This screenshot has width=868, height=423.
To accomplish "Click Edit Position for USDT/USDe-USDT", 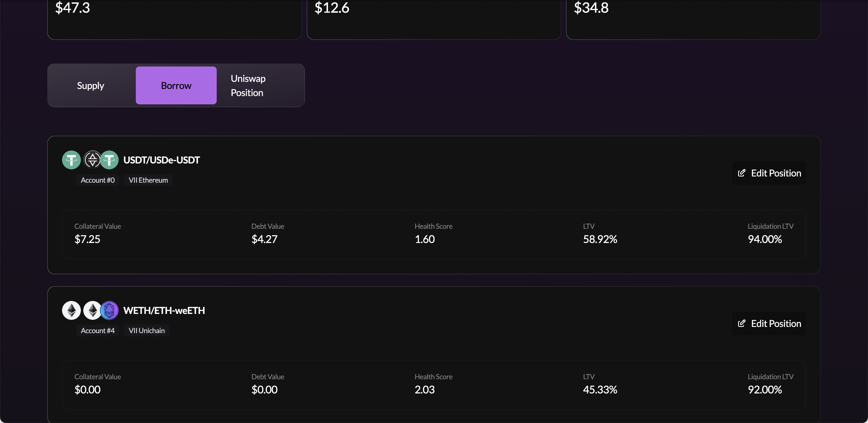I will click(x=769, y=173).
